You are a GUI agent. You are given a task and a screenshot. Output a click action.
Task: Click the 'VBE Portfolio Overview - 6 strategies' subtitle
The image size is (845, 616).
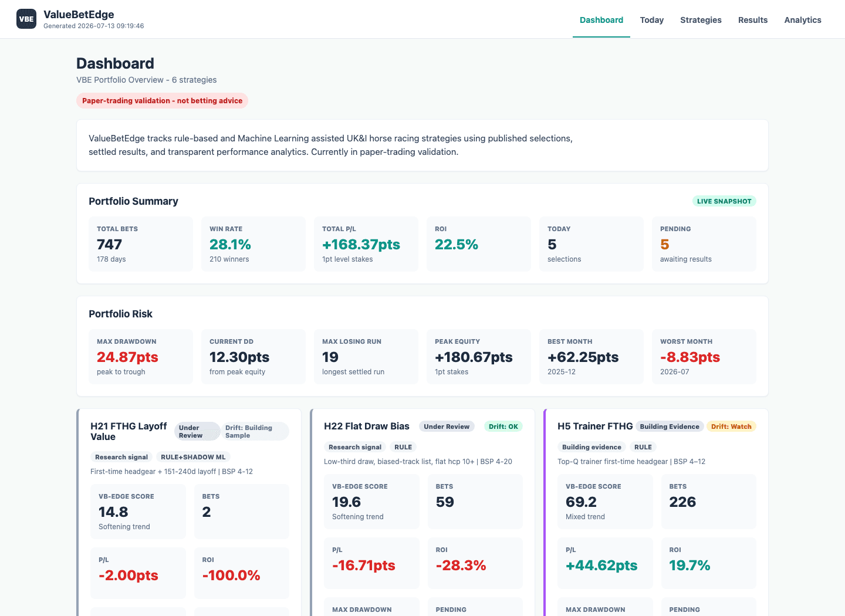coord(147,80)
